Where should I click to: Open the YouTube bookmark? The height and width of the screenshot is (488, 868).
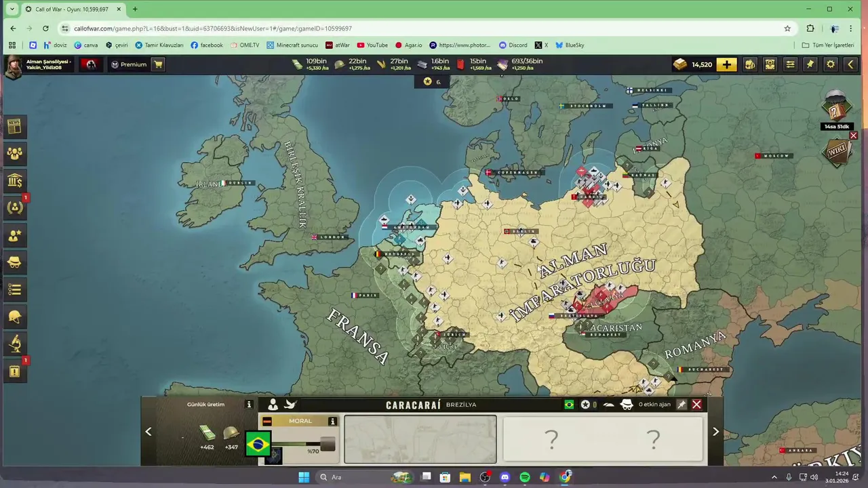[x=372, y=45]
